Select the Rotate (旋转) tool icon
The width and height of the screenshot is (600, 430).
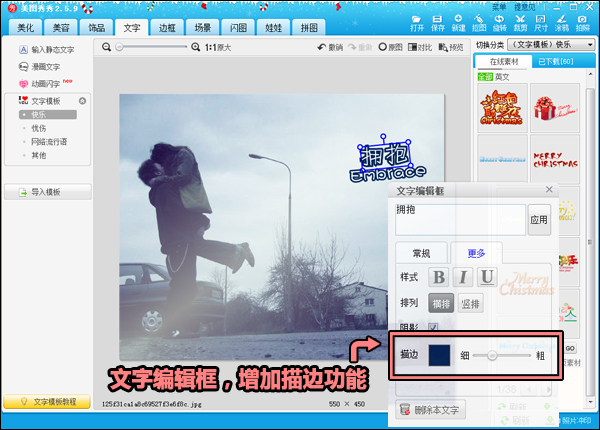[x=499, y=20]
